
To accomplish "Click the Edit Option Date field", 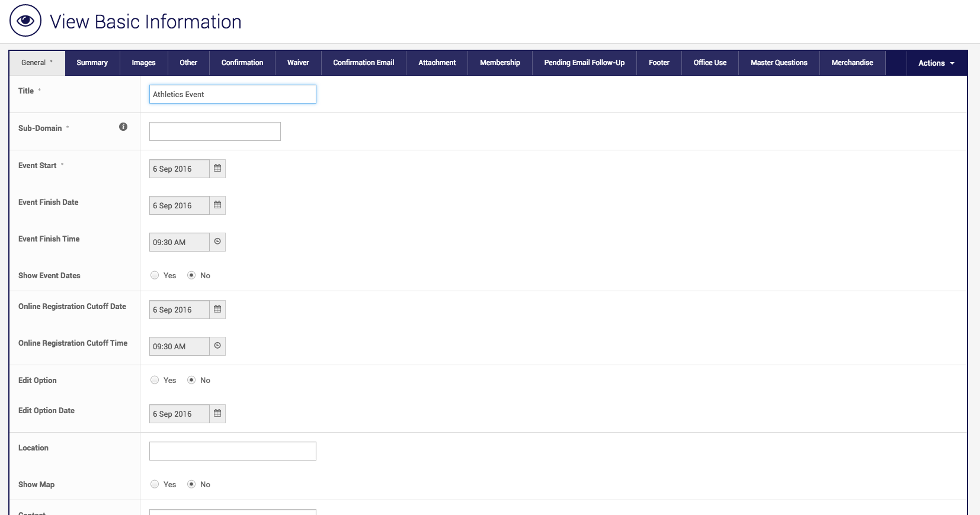I will pyautogui.click(x=180, y=414).
